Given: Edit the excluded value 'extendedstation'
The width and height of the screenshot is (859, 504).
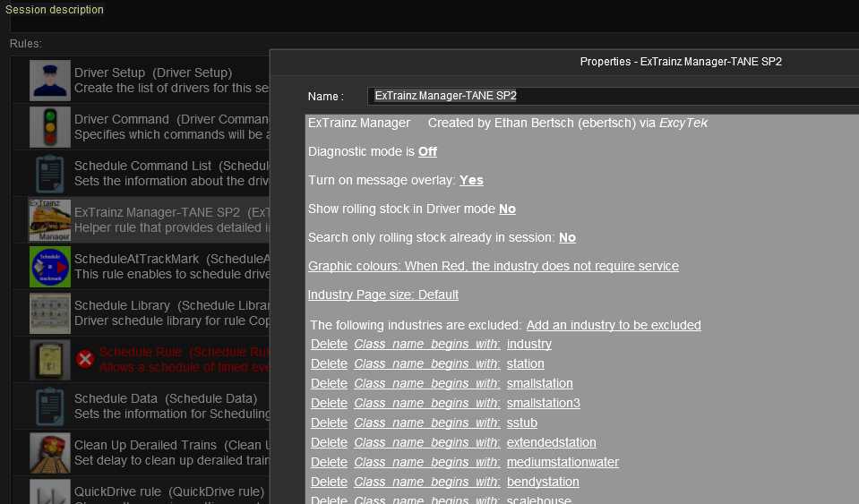Looking at the screenshot, I should pos(551,443).
